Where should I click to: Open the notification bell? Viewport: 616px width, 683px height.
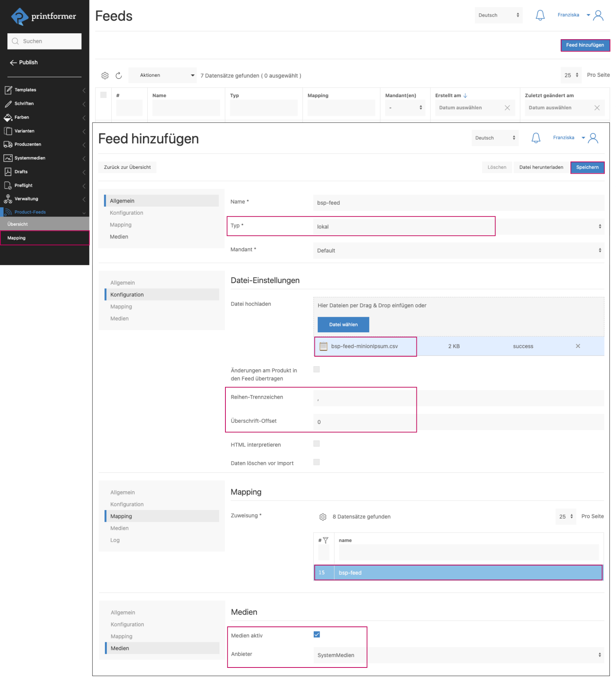(540, 15)
